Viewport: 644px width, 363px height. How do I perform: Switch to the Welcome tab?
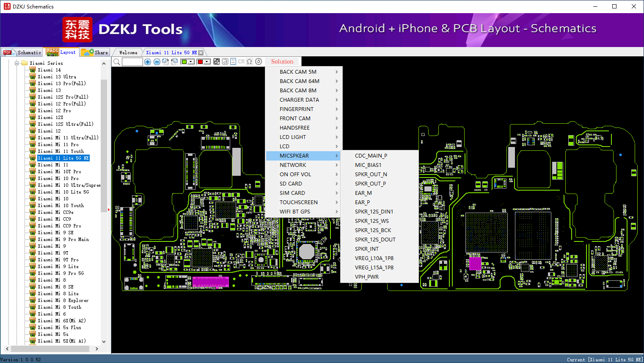click(x=128, y=53)
